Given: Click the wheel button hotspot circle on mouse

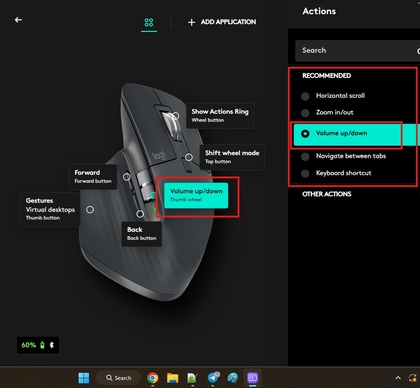Looking at the screenshot, I should (x=175, y=116).
